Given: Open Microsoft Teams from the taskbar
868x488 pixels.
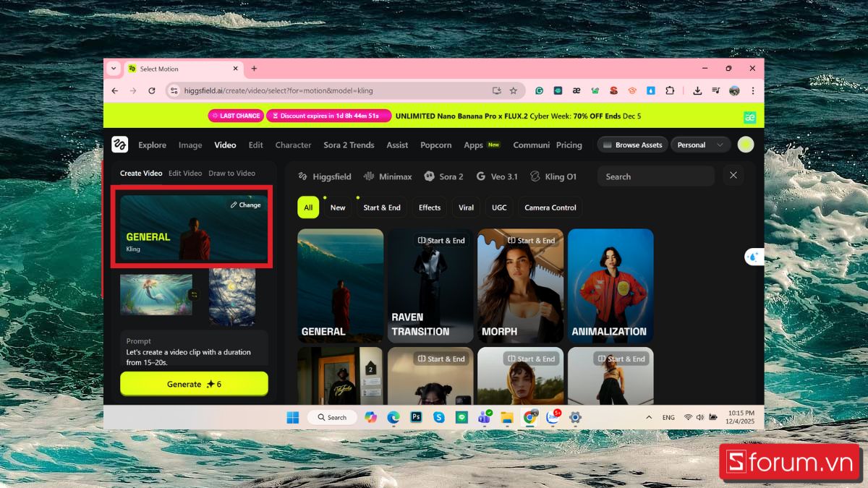Looking at the screenshot, I should (484, 417).
